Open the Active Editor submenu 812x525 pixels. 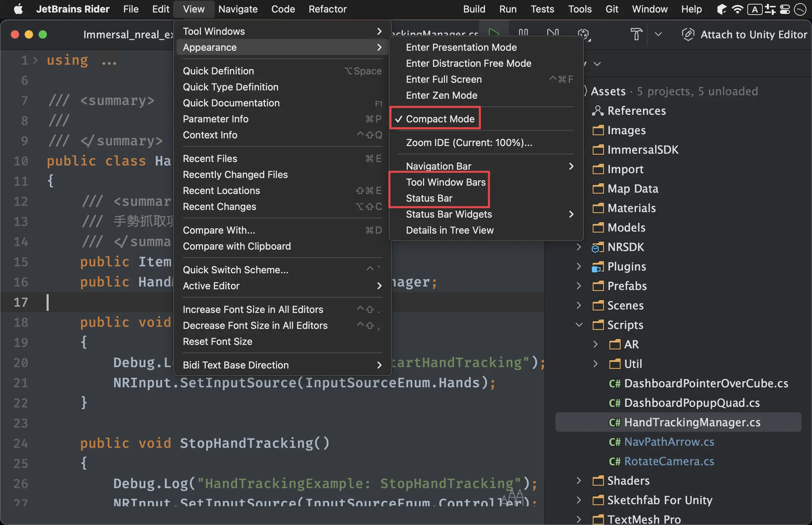(x=282, y=286)
